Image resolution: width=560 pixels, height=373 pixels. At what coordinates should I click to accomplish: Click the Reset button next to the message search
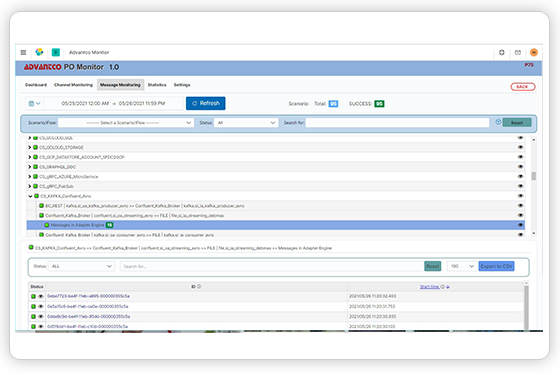(x=432, y=266)
